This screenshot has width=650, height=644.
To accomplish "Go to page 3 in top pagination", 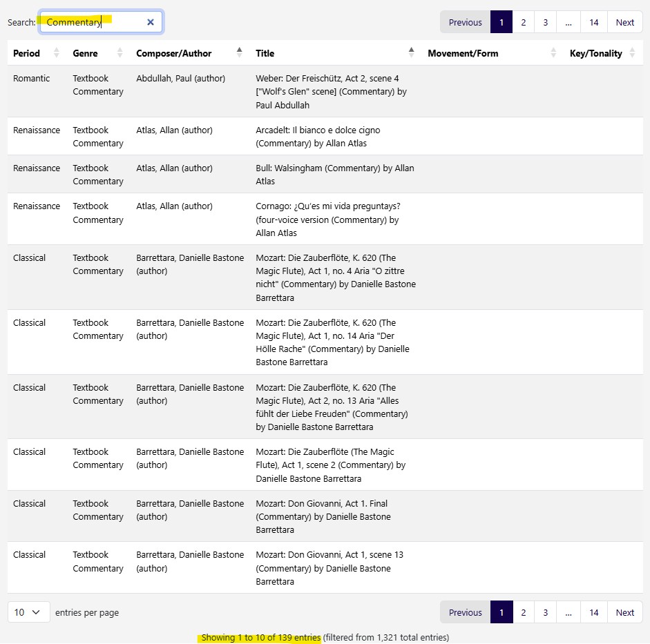I will 545,22.
